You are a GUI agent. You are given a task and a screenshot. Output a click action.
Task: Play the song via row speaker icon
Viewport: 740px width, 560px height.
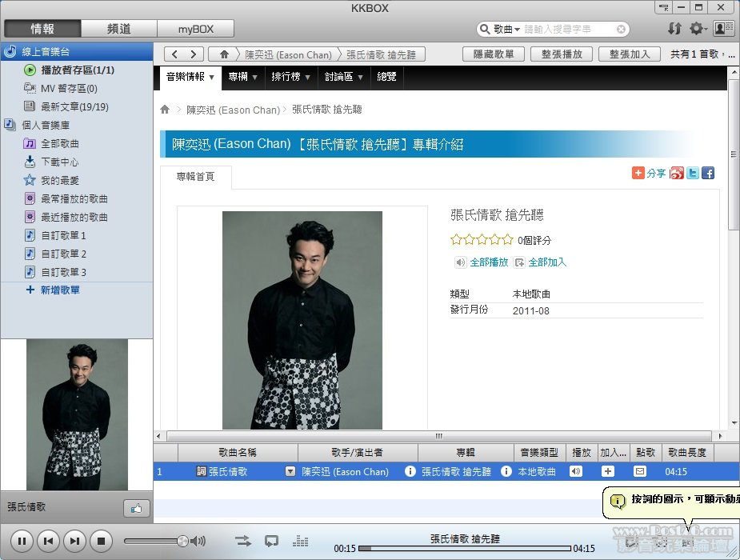coord(576,471)
